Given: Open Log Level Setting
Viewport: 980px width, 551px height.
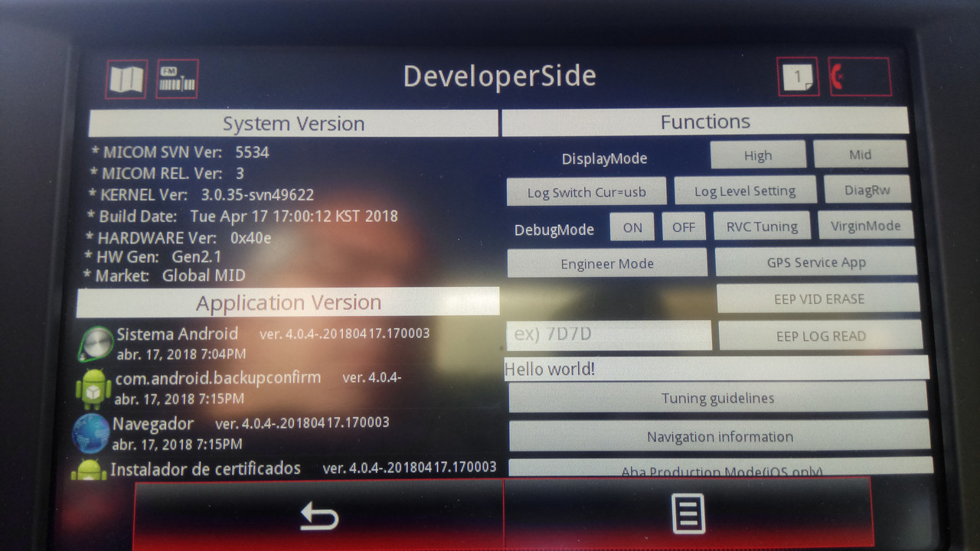Looking at the screenshot, I should 745,191.
